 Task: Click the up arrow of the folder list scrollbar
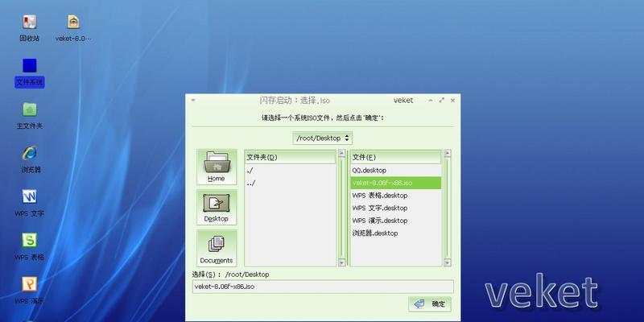pyautogui.click(x=341, y=153)
